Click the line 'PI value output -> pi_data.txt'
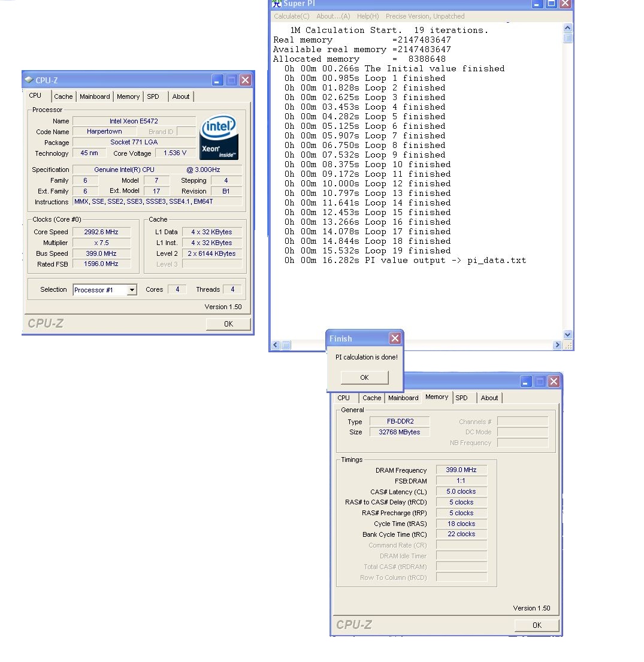Screen dimensions: 644x662 tap(446, 261)
